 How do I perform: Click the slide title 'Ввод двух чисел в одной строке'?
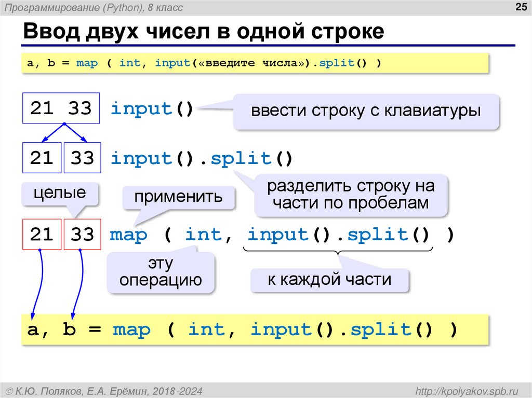[204, 31]
